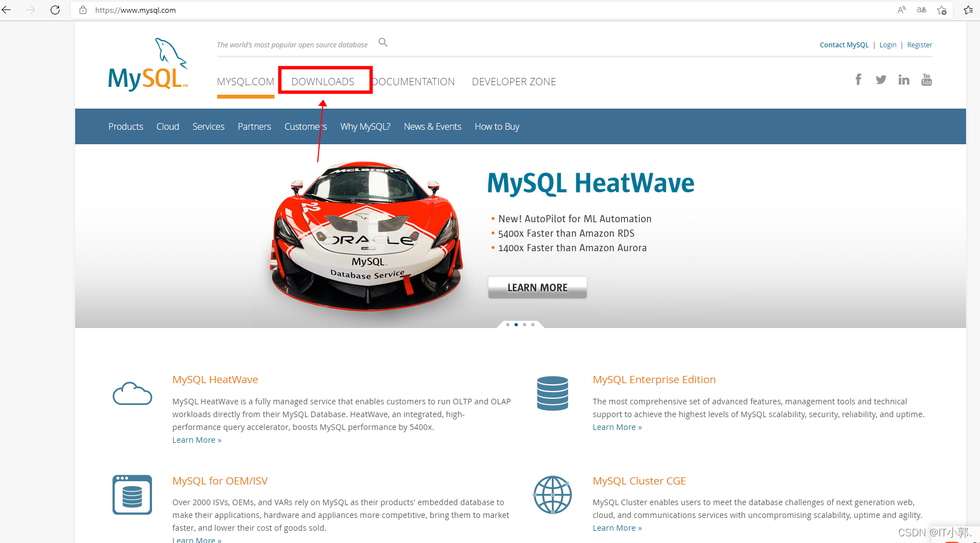Screen dimensions: 980x543
Task: Click the Contact MySQL link
Action: click(844, 45)
